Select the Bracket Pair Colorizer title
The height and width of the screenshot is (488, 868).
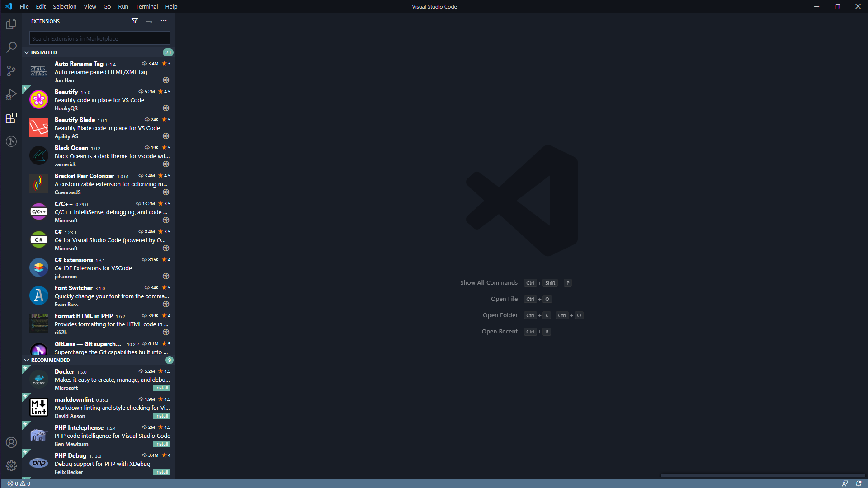pyautogui.click(x=84, y=176)
